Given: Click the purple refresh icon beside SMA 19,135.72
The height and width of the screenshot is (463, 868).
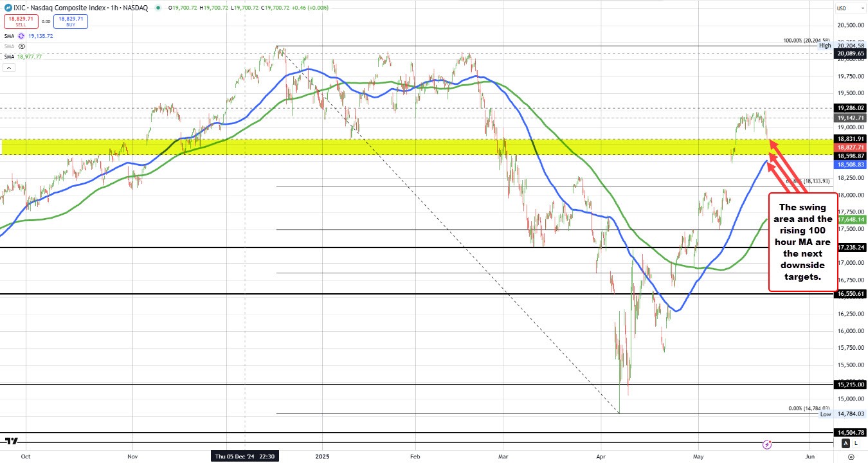Looking at the screenshot, I should point(21,36).
